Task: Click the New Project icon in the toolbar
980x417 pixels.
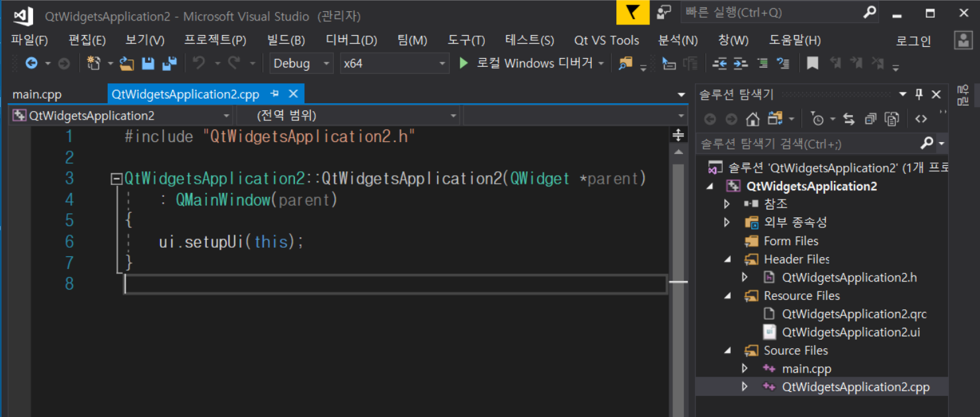Action: click(x=94, y=63)
